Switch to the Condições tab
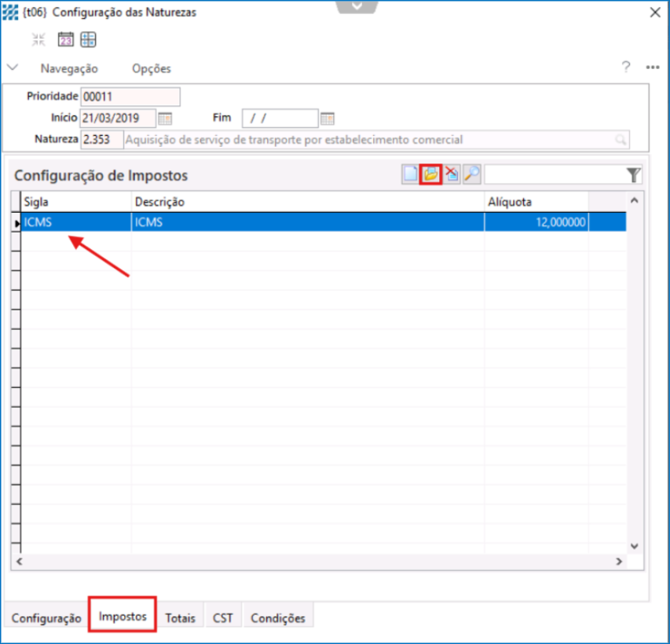Image resolution: width=670 pixels, height=644 pixels. tap(277, 618)
